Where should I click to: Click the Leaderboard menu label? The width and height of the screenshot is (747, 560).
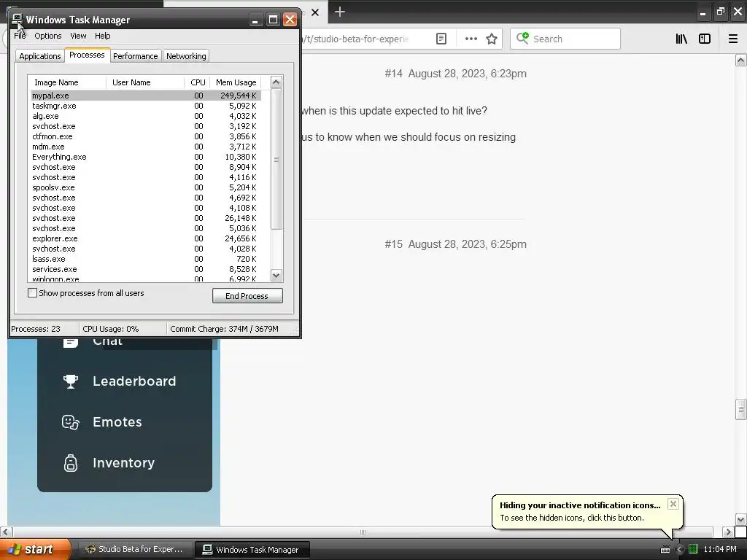coord(134,381)
